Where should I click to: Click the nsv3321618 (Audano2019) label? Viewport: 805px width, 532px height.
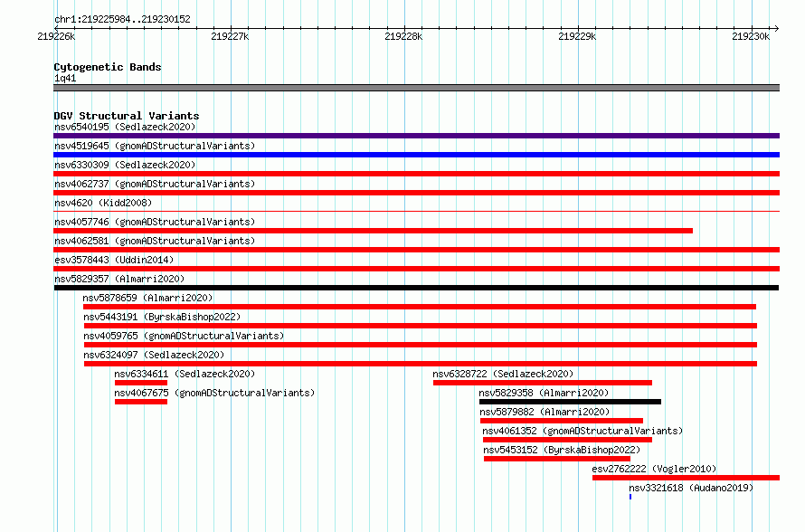click(x=691, y=488)
